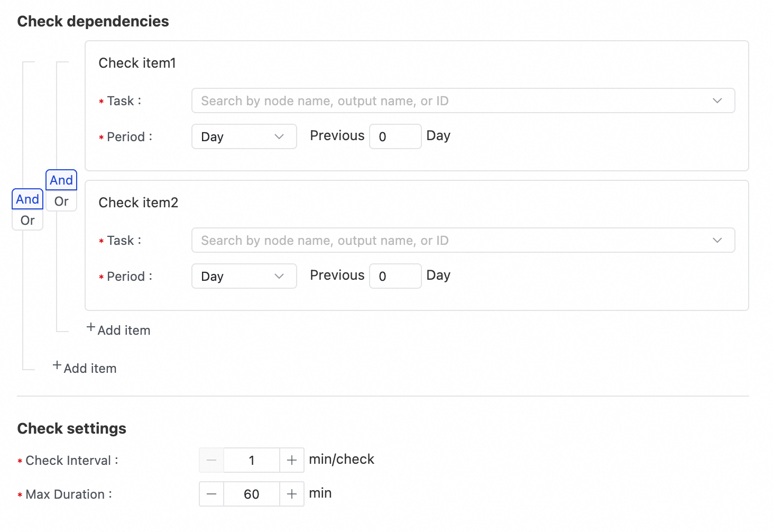
Task: Select outer group And operator
Action: point(27,199)
